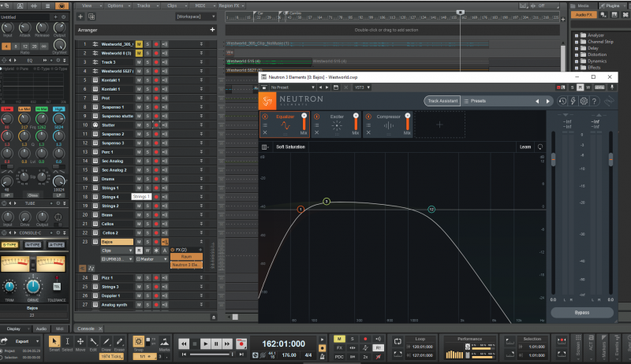Open the Tracks menu
Image resolution: width=631 pixels, height=364 pixels.
[146, 6]
